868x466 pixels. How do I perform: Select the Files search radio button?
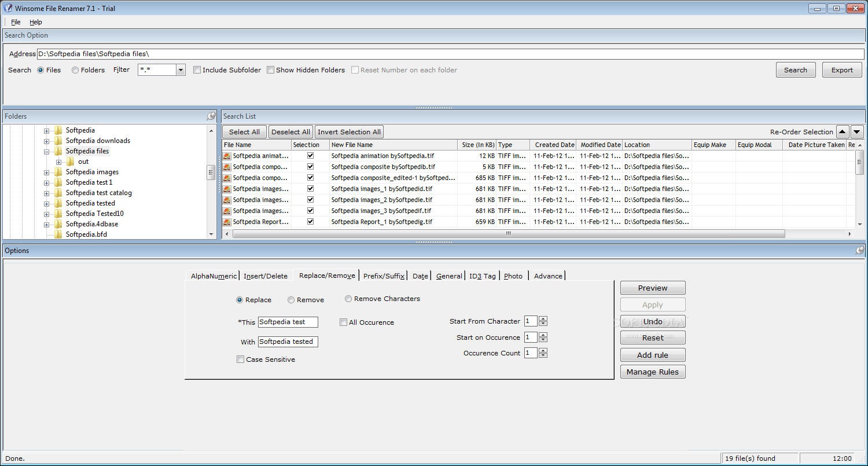(41, 70)
